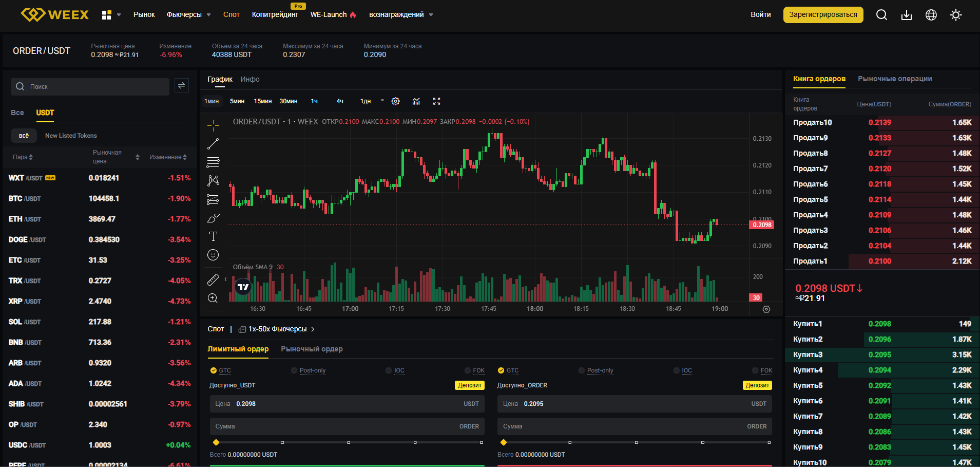Select the text annotation tool

click(213, 236)
